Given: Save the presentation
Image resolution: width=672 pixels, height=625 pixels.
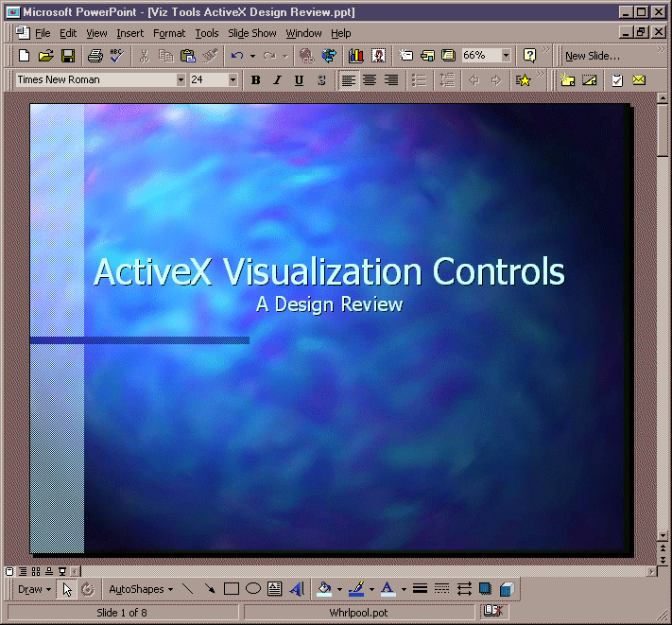Looking at the screenshot, I should pos(68,55).
